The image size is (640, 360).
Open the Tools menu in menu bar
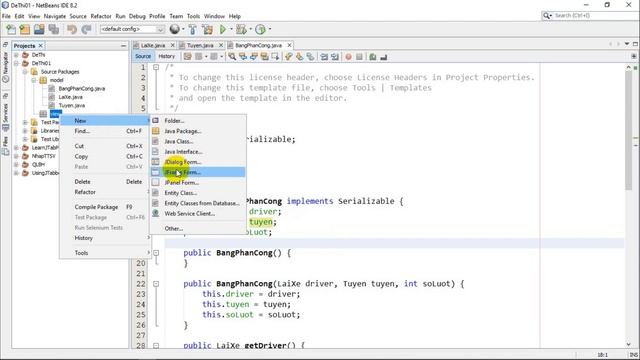pyautogui.click(x=193, y=16)
